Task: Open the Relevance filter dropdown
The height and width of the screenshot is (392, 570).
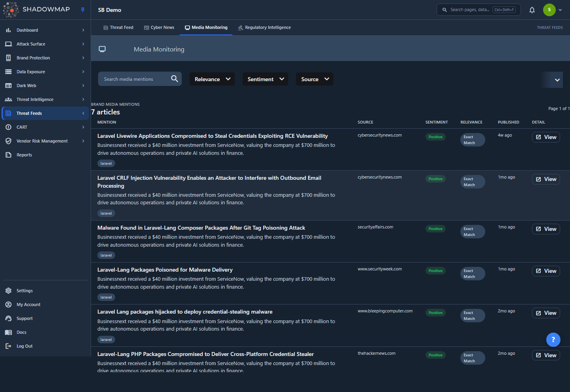Action: tap(212, 79)
